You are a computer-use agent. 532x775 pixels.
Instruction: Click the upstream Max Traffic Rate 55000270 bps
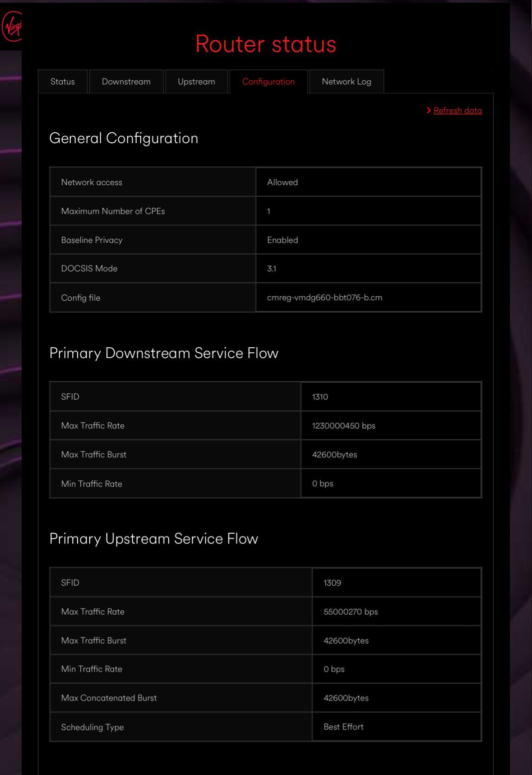(x=351, y=612)
